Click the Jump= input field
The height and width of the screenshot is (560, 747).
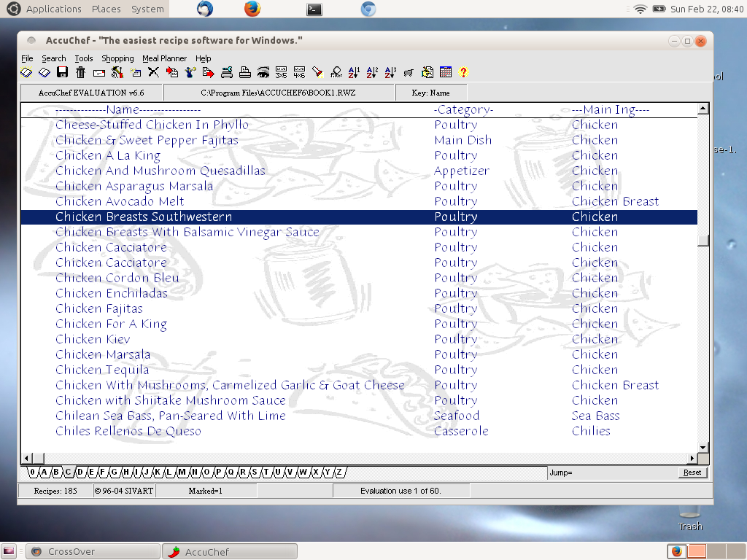[620, 472]
